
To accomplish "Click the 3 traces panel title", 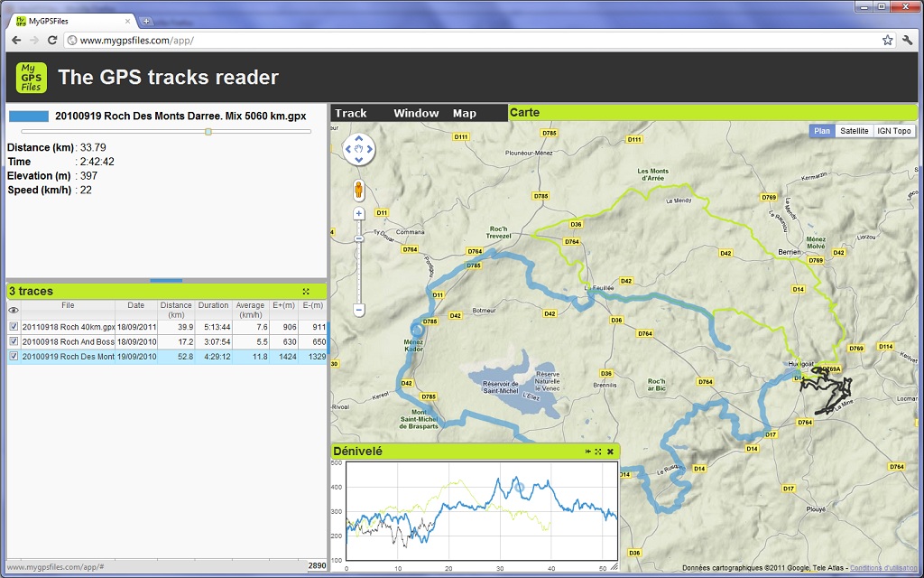I will click(31, 292).
